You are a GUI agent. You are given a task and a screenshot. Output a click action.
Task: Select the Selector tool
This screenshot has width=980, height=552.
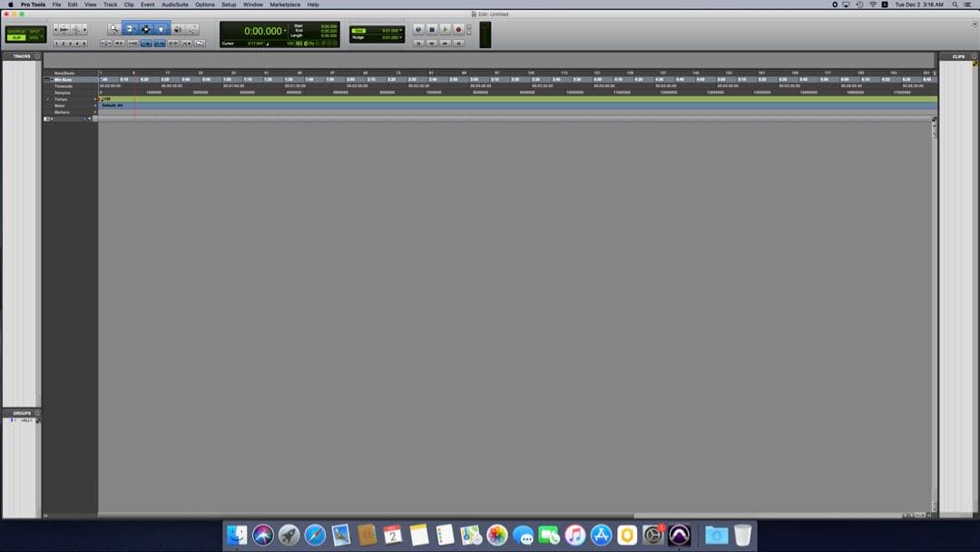click(x=146, y=28)
